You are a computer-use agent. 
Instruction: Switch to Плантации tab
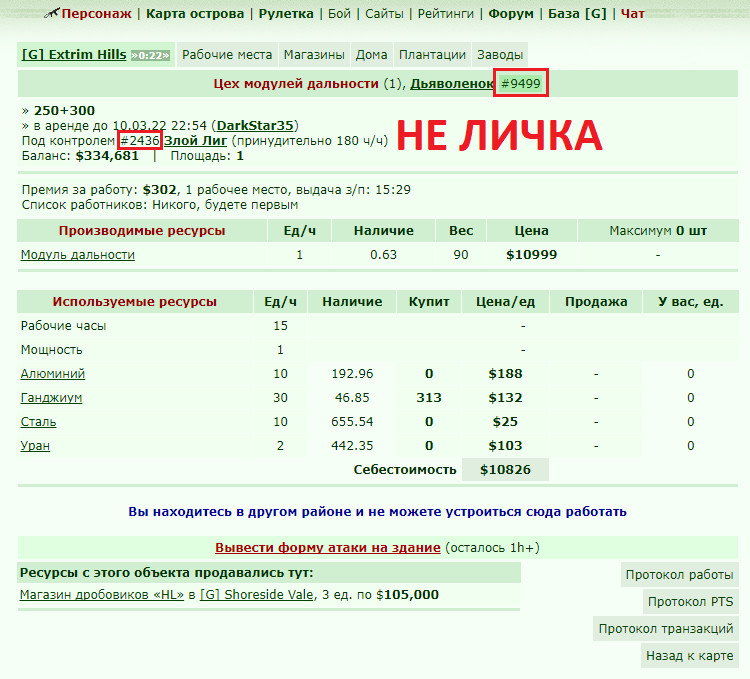[432, 55]
